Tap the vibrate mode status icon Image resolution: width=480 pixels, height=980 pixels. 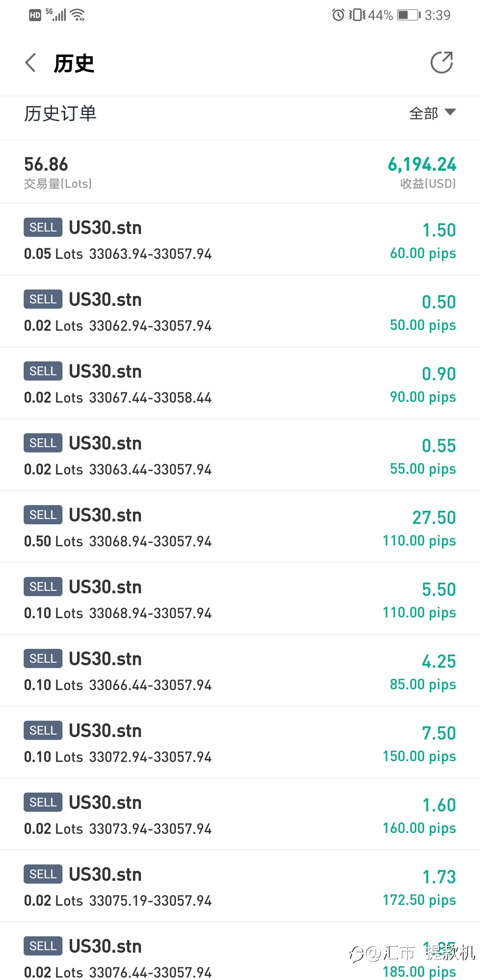(357, 15)
